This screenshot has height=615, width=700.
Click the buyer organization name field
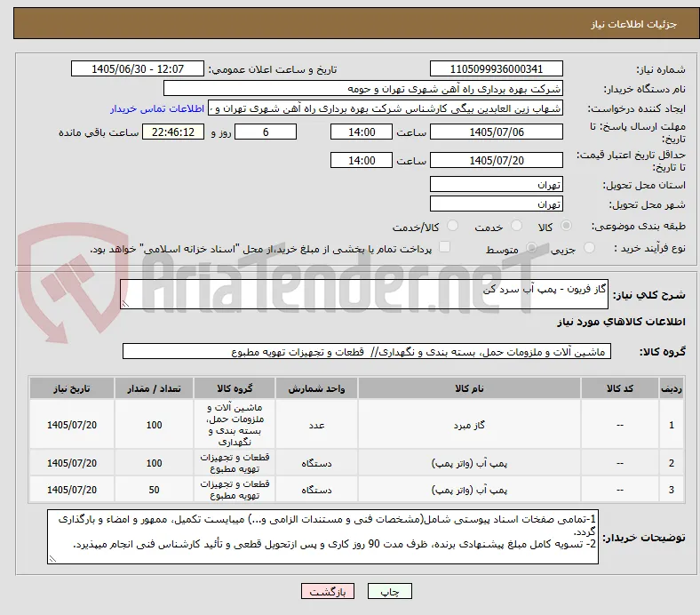pyautogui.click(x=363, y=89)
